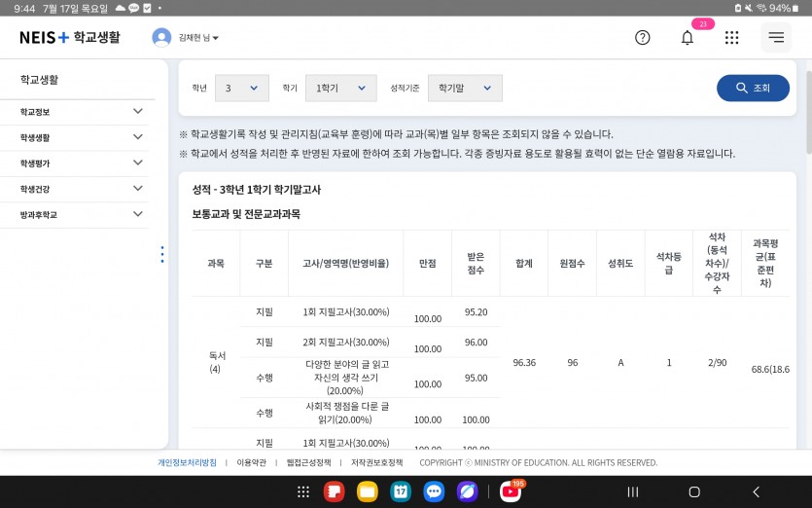Open the calendar app in taskbar
The image size is (812, 508).
point(401,491)
